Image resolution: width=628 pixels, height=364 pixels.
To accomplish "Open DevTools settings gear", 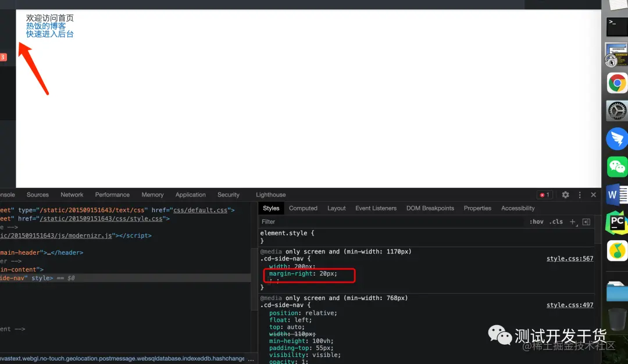I will pyautogui.click(x=565, y=195).
